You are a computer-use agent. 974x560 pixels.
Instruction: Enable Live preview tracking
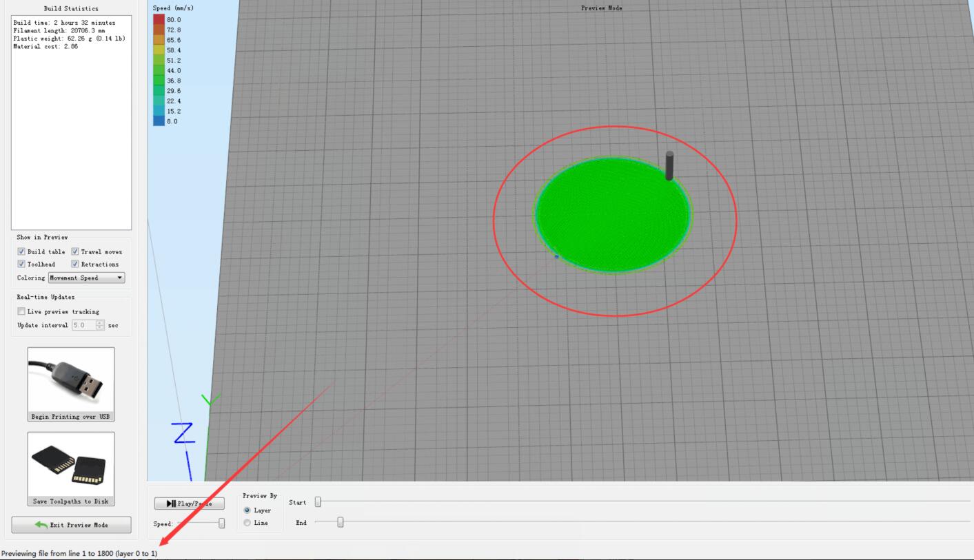(x=21, y=312)
